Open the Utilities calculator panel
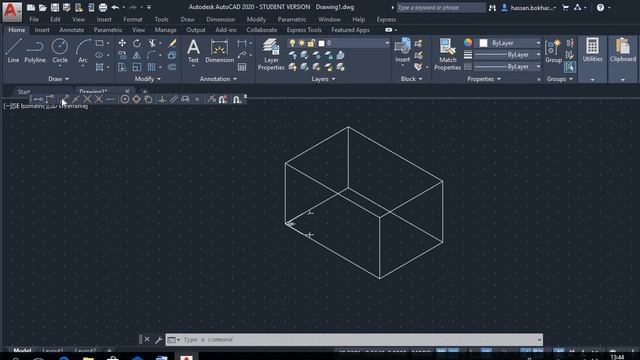The image size is (640, 360). [x=592, y=50]
